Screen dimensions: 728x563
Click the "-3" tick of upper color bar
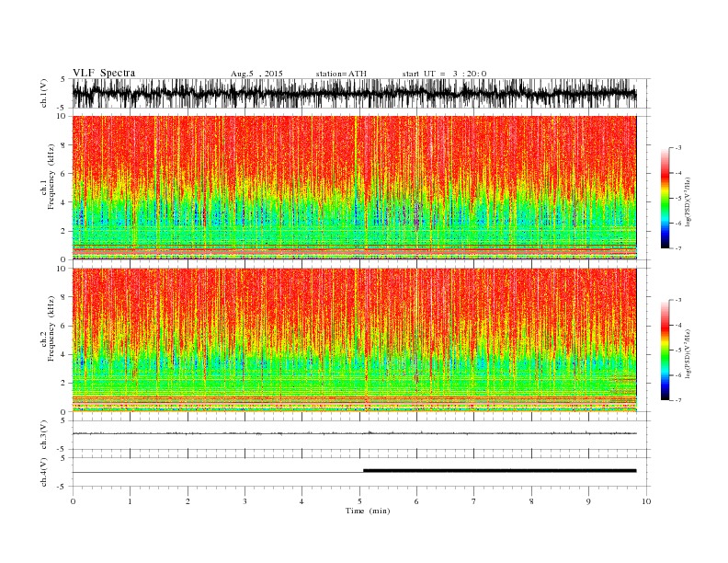click(x=678, y=148)
